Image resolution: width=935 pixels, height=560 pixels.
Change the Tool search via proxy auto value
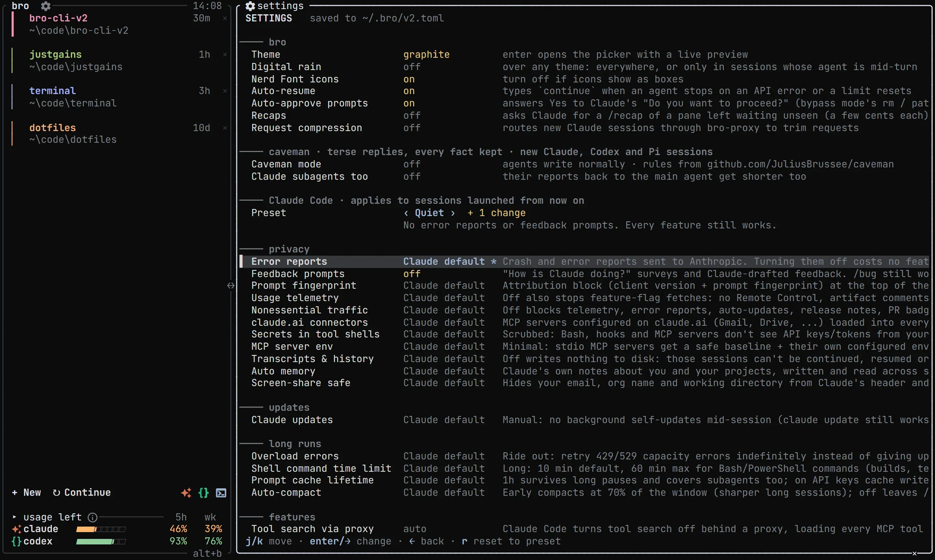tap(415, 529)
